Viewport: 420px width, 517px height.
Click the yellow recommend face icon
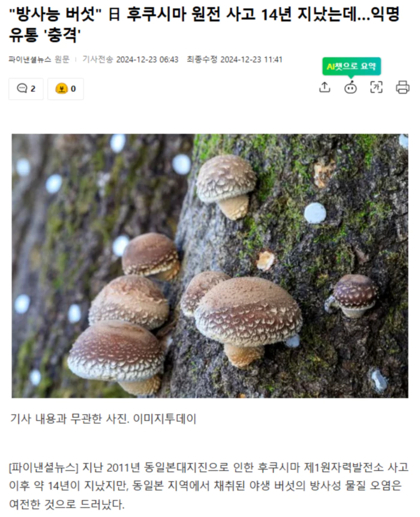[62, 89]
